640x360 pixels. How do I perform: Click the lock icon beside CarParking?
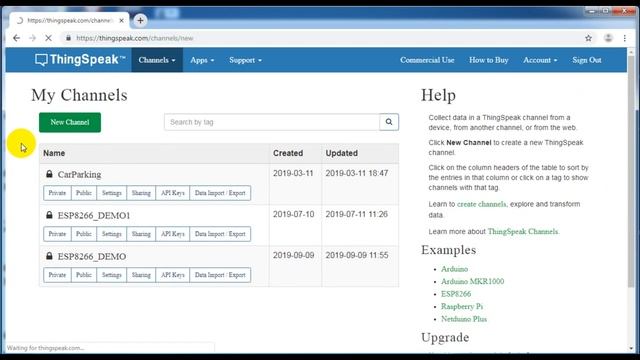pos(49,174)
